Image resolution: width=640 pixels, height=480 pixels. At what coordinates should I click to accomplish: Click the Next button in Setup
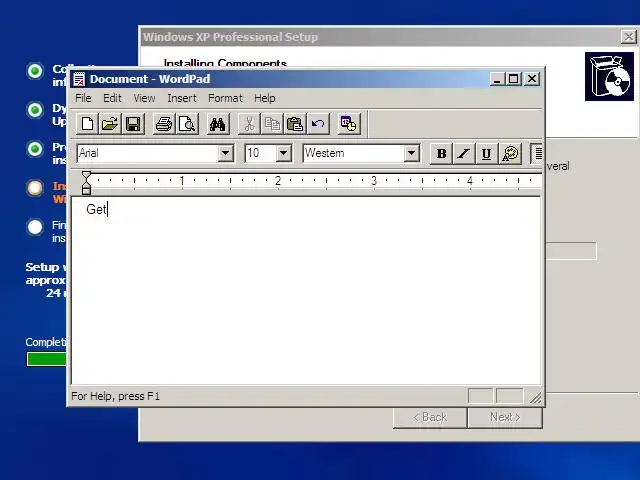coord(505,417)
